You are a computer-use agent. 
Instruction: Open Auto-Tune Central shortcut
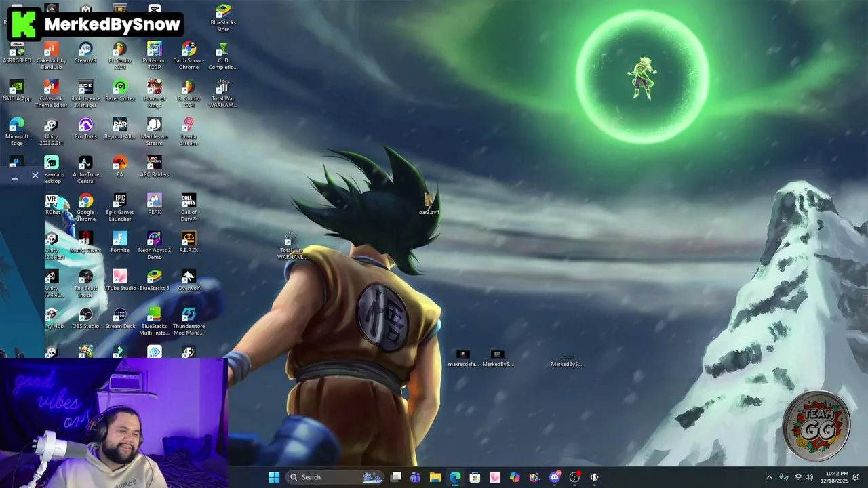tap(85, 170)
